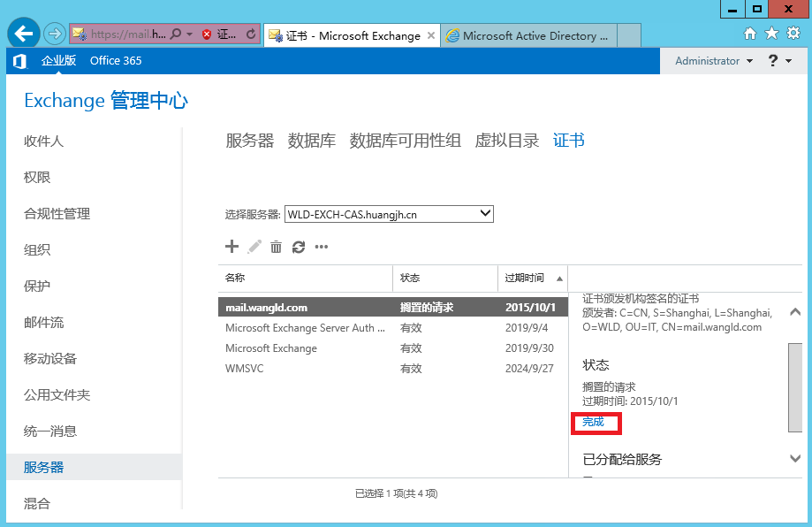Open 保护 in the left navigation
The width and height of the screenshot is (812, 527).
click(37, 286)
